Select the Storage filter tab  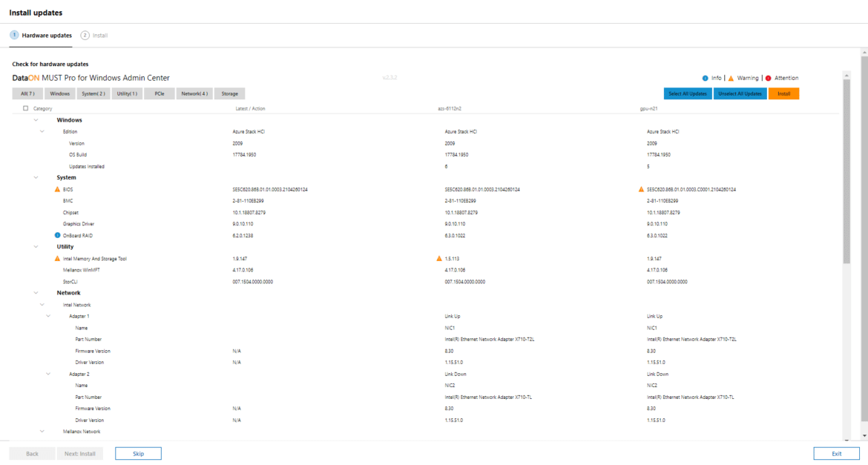230,93
